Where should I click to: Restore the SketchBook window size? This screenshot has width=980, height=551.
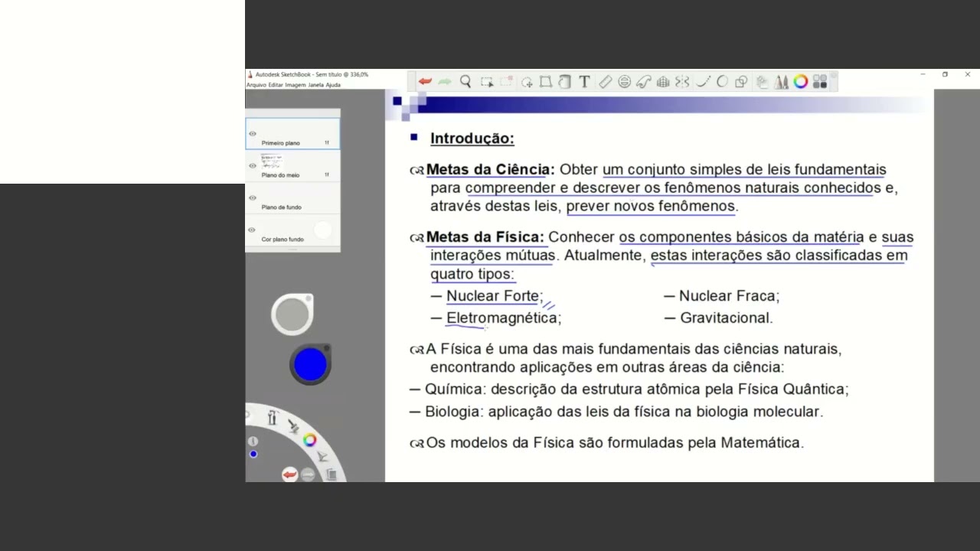pos(945,74)
